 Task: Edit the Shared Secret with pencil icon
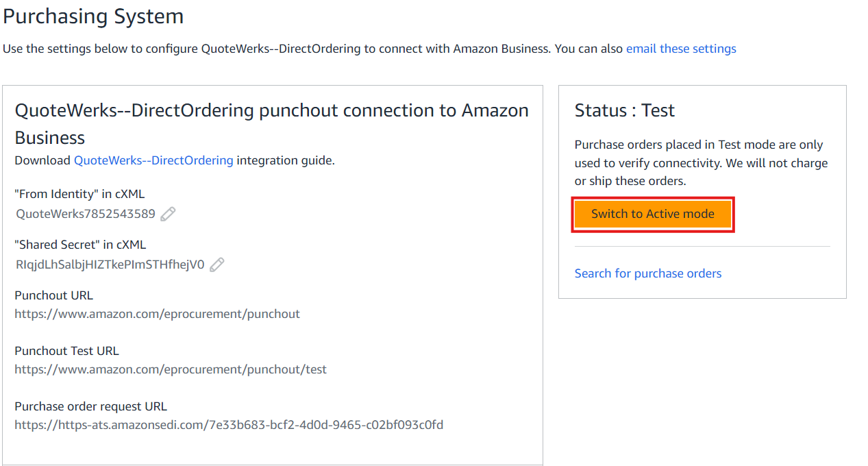(217, 265)
